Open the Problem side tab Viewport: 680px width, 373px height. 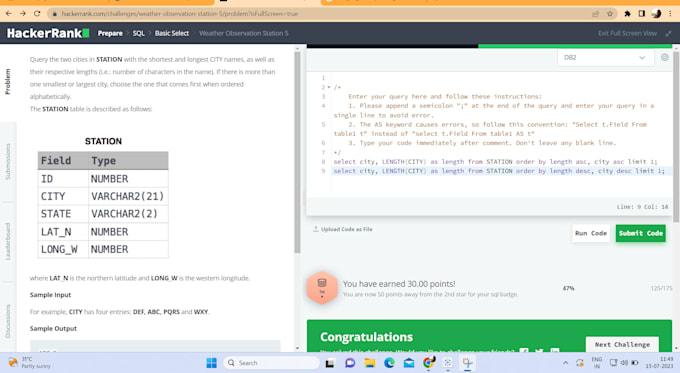(7, 81)
